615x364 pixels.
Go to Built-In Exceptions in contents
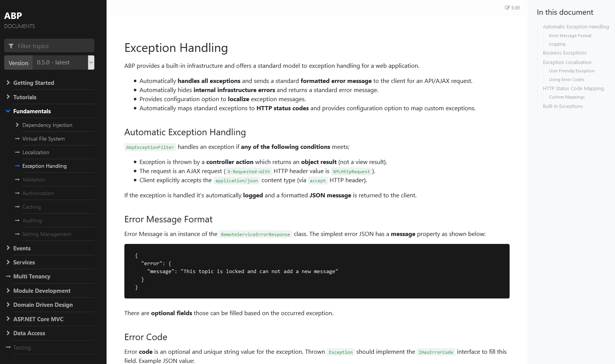(x=562, y=106)
